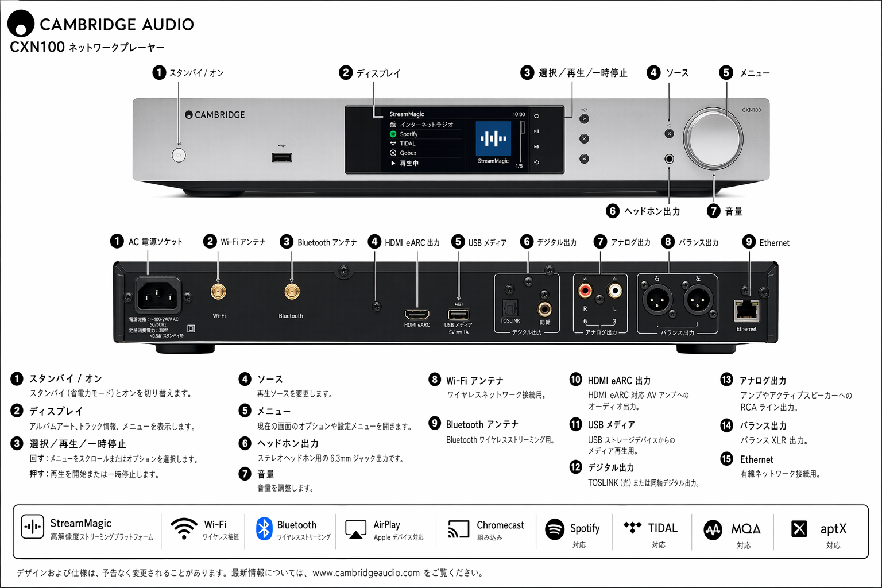This screenshot has height=588, width=882.
Task: Click the Qobuz icon in the display list
Action: coord(393,153)
